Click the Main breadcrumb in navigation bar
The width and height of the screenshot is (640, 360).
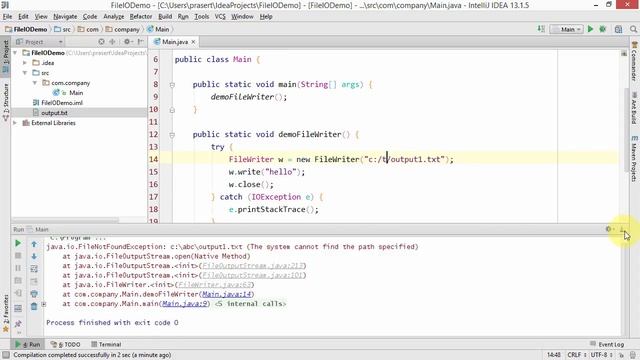pyautogui.click(x=158, y=29)
